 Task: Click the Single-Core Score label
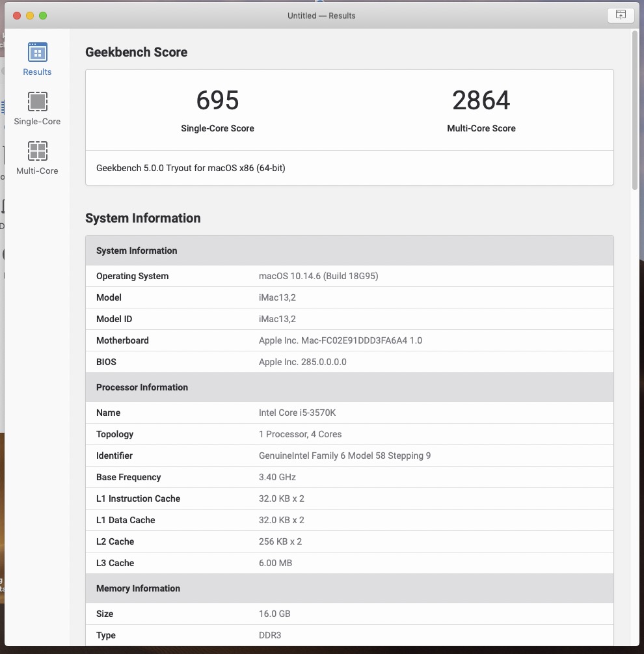point(217,128)
